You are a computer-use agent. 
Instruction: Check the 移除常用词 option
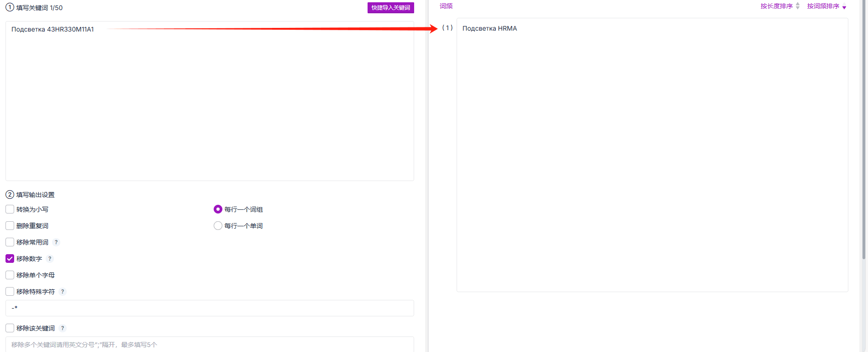pos(10,242)
